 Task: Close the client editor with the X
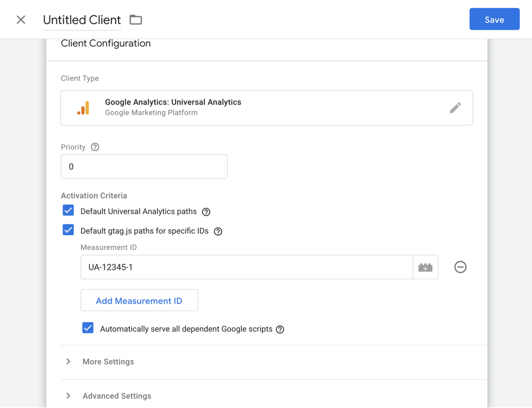click(21, 20)
